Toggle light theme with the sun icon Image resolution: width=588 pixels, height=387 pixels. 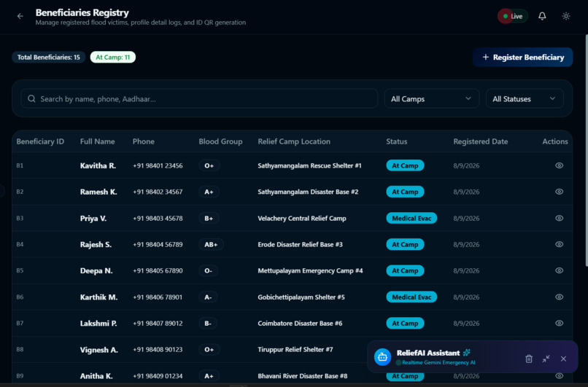[x=566, y=16]
